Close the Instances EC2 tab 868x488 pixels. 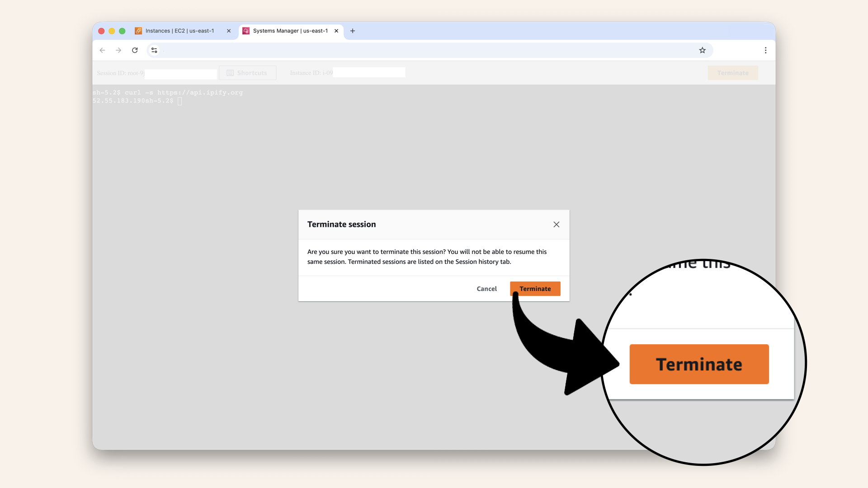pos(229,31)
